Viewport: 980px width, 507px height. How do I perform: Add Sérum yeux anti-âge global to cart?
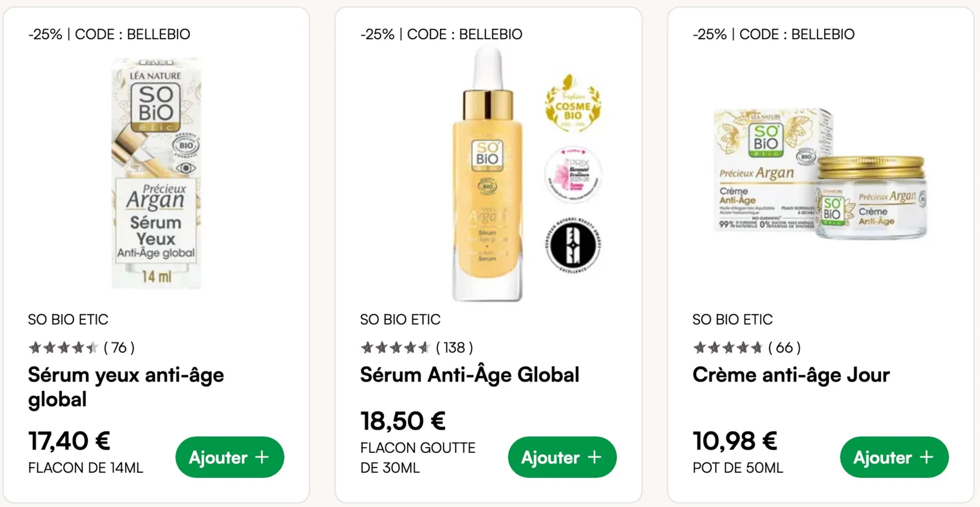[x=230, y=457]
